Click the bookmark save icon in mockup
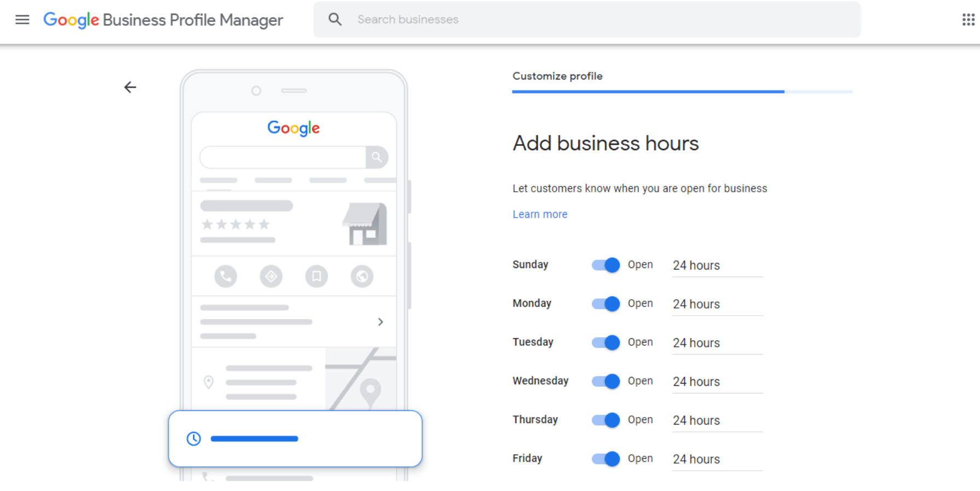Viewport: 980px width, 491px height. point(316,276)
